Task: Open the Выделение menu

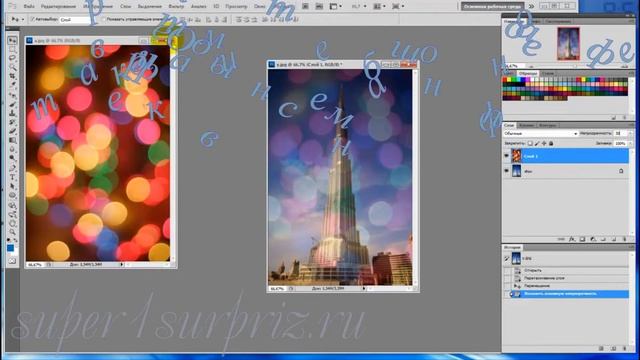Action: click(149, 7)
